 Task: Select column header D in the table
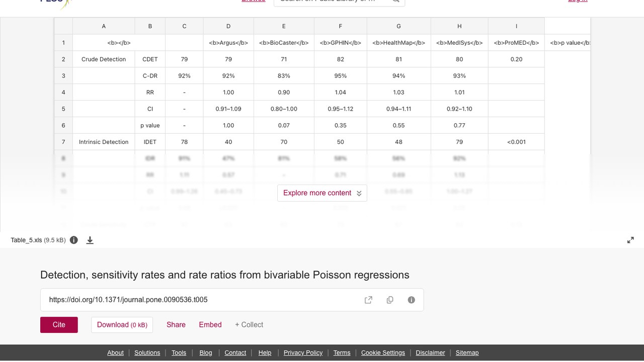228,26
